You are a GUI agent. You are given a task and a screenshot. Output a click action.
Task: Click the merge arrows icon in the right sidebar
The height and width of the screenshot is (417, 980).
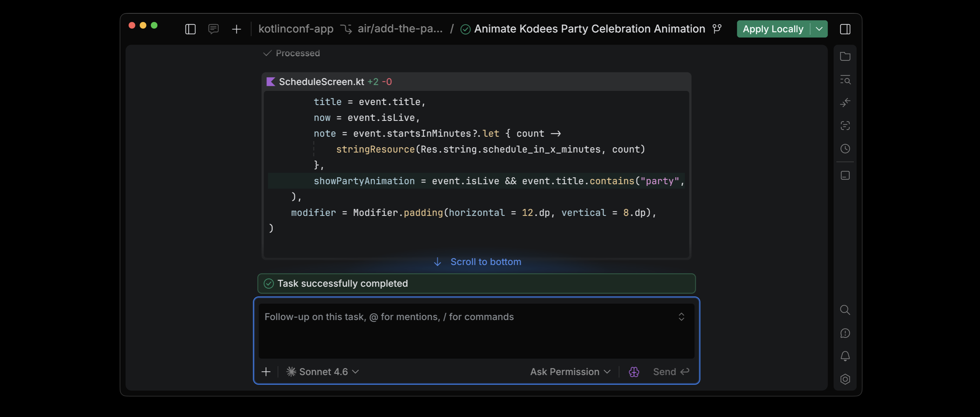click(x=845, y=103)
